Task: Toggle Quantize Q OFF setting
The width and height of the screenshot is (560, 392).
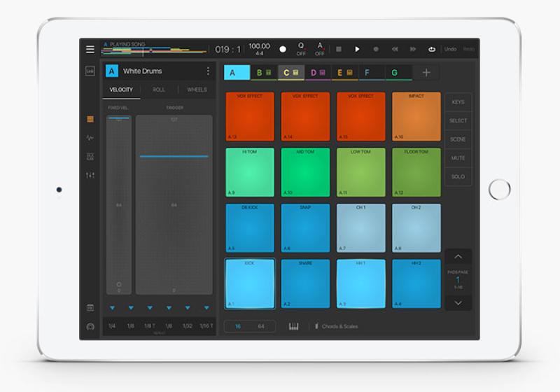Action: [x=301, y=49]
